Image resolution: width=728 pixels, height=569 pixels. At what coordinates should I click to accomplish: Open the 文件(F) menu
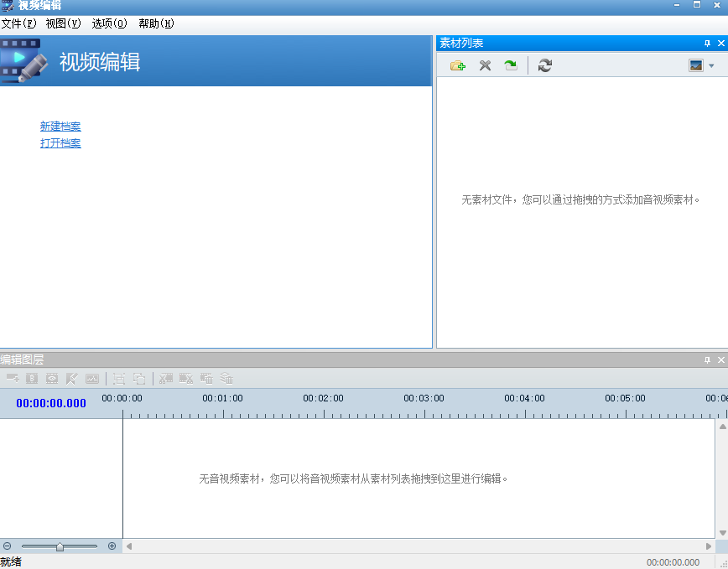[18, 23]
